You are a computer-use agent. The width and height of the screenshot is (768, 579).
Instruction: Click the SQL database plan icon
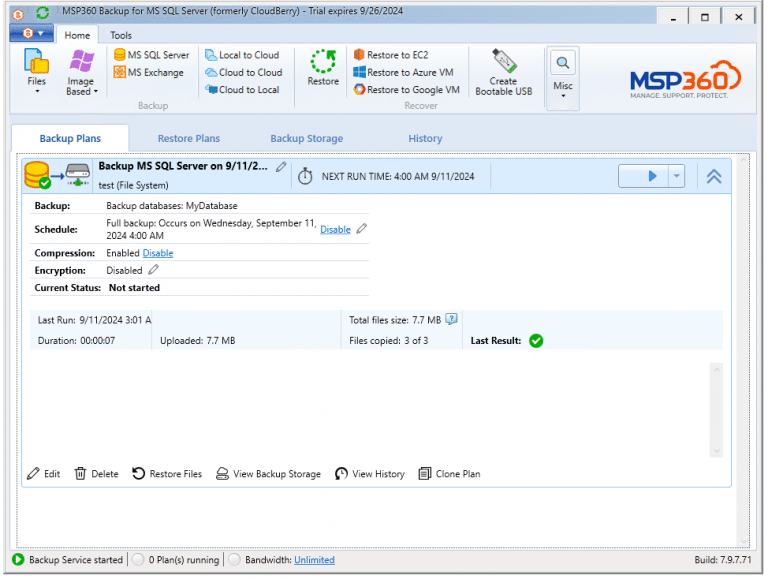pos(37,175)
